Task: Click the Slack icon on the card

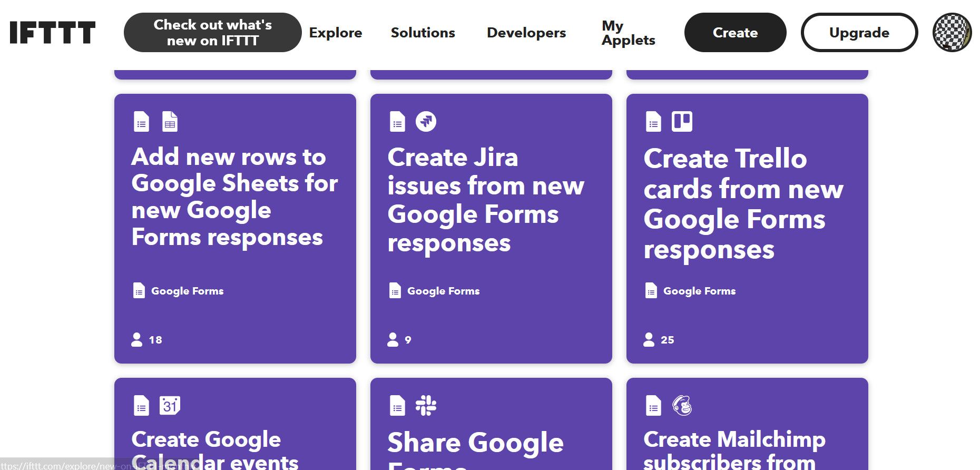Action: tap(426, 406)
